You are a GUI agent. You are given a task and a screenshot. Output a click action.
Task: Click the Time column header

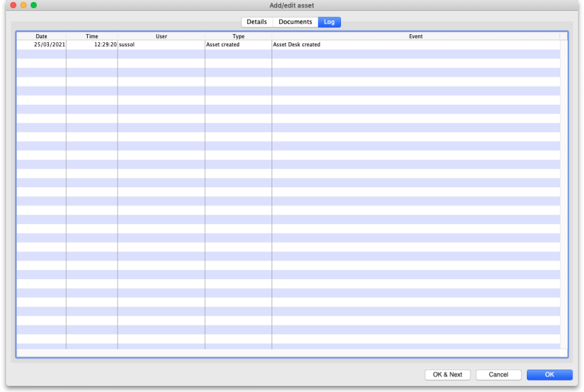coord(92,36)
